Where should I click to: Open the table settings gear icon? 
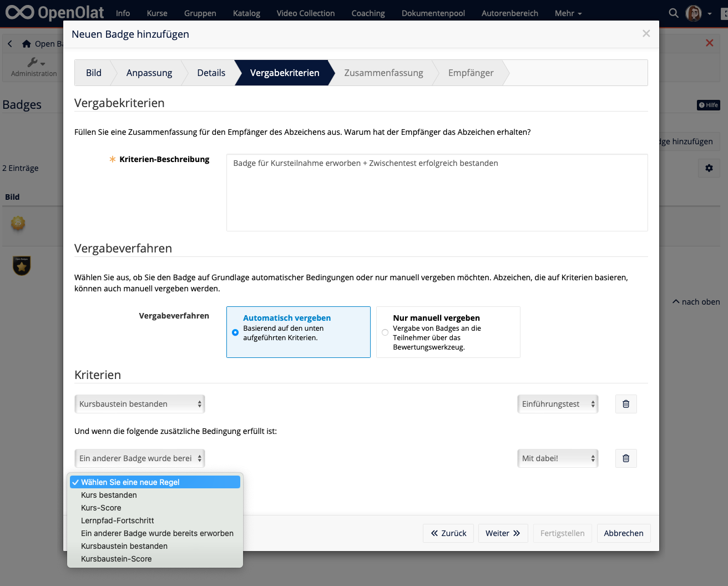click(709, 168)
